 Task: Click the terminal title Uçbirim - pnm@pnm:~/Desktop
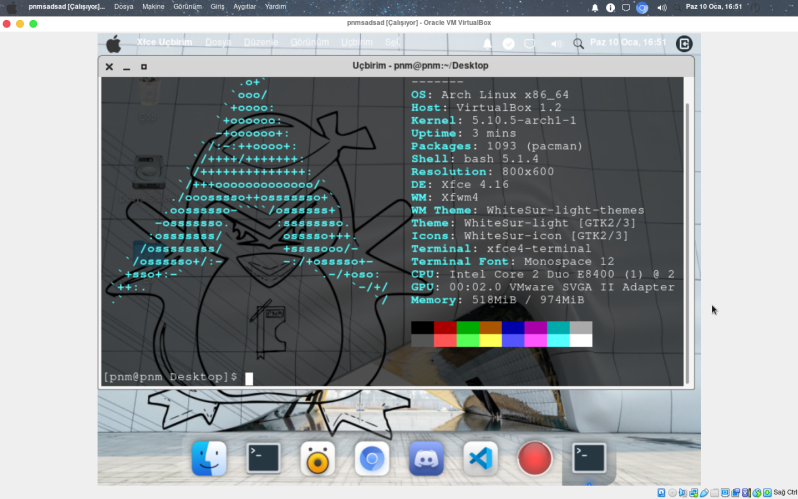(x=420, y=66)
